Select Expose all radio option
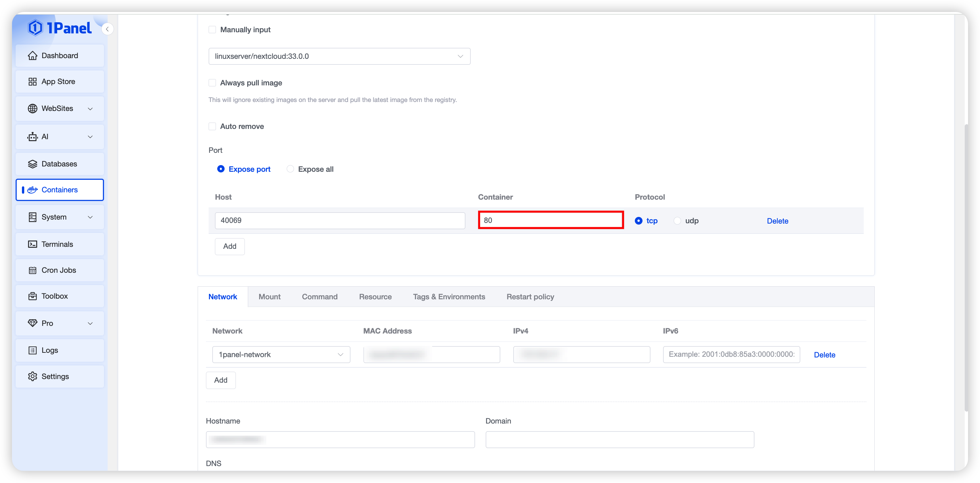The image size is (980, 483). click(290, 169)
